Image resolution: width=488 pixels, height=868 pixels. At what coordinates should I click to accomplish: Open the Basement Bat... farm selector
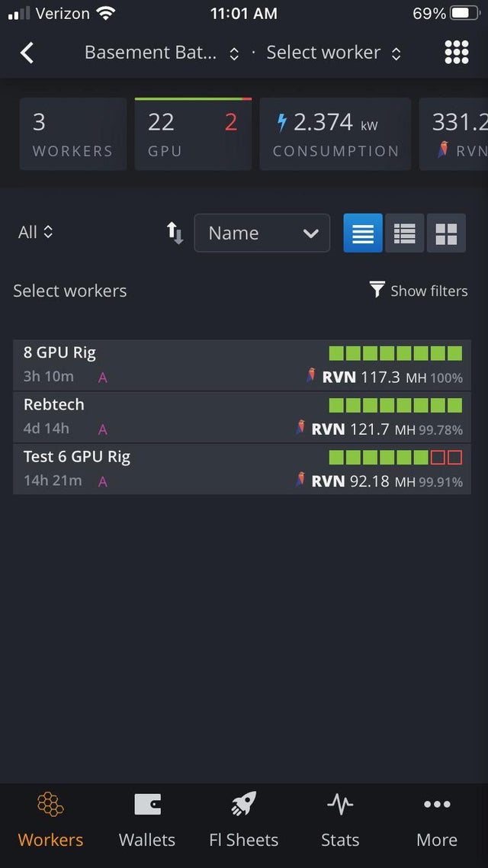[x=162, y=53]
